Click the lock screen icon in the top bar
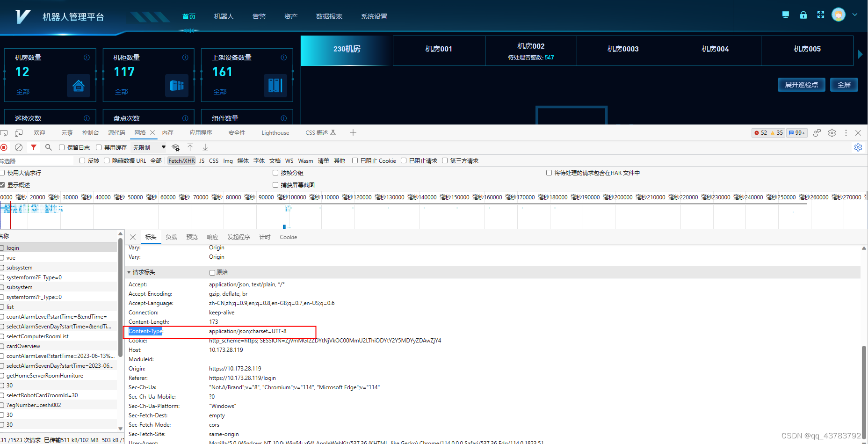The width and height of the screenshot is (868, 444). [803, 15]
